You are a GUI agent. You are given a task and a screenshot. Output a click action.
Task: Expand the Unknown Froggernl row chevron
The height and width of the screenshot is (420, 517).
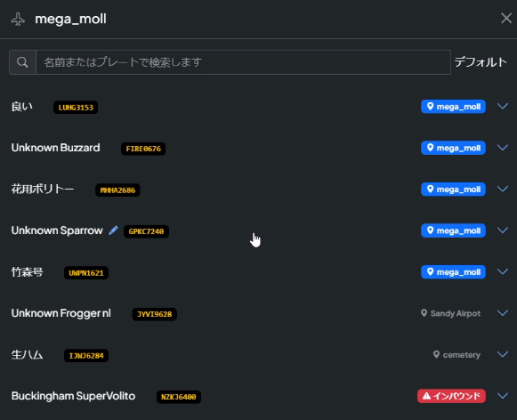click(503, 313)
